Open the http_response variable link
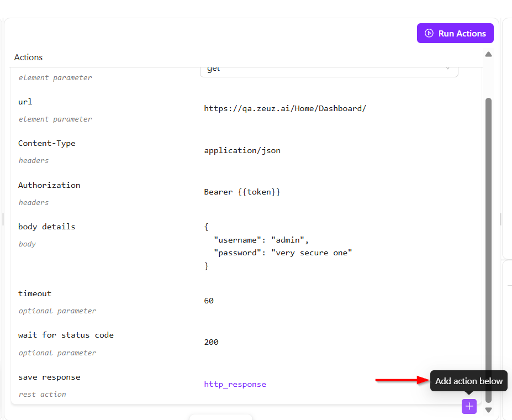 (x=235, y=384)
